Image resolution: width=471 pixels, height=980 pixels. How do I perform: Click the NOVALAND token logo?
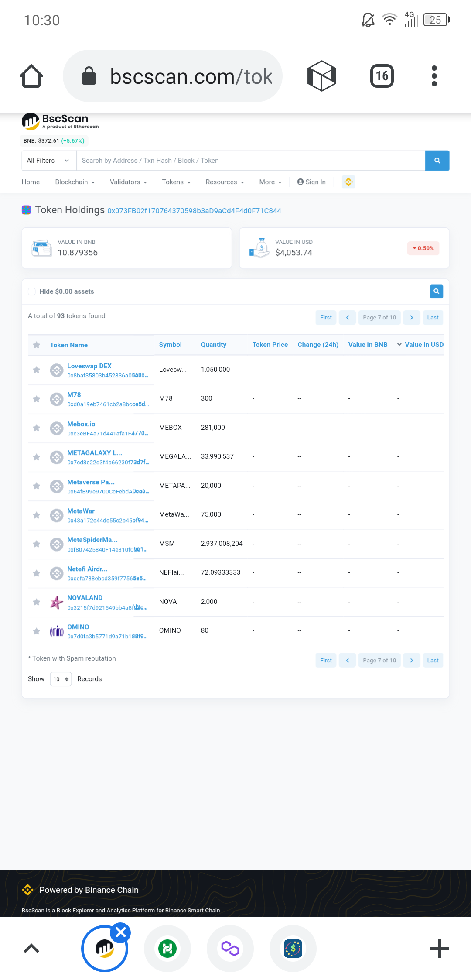tap(56, 602)
